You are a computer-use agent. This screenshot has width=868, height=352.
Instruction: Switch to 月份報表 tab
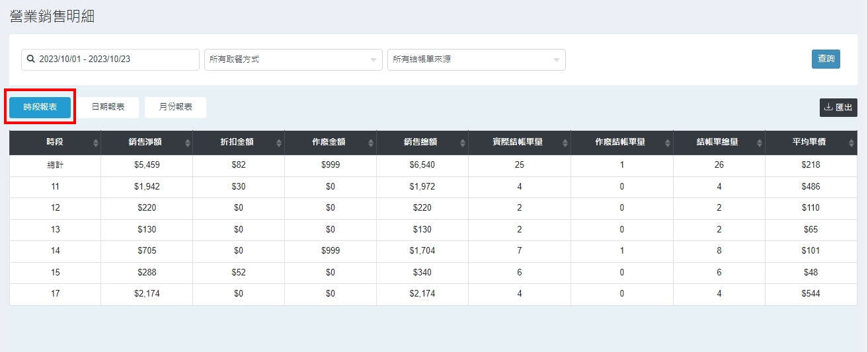click(176, 107)
